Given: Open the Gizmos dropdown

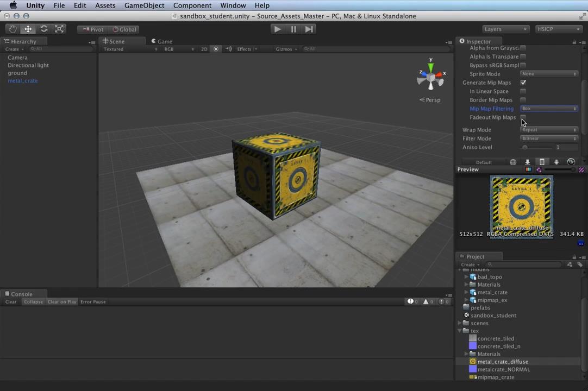Looking at the screenshot, I should (286, 49).
